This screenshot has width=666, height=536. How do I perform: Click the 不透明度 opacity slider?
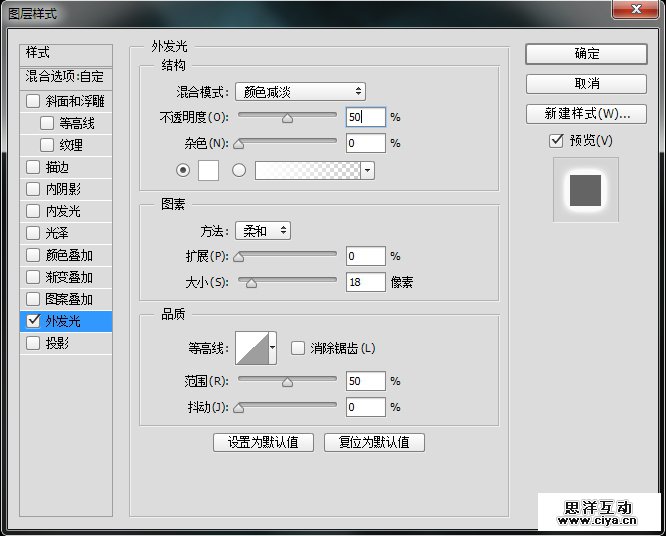287,117
